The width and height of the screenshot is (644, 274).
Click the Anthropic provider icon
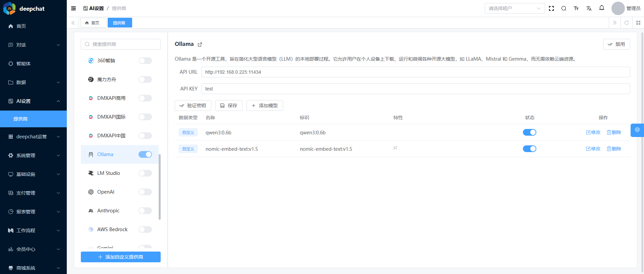[x=91, y=211]
